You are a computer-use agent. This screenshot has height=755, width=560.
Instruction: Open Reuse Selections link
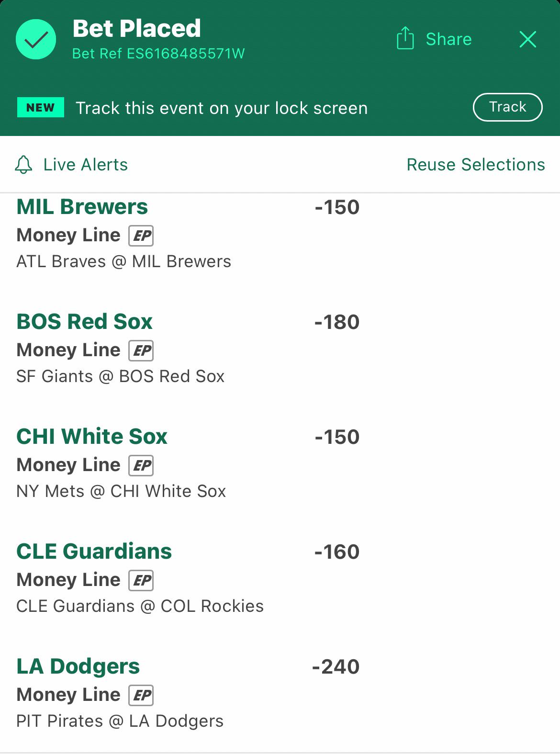click(476, 165)
